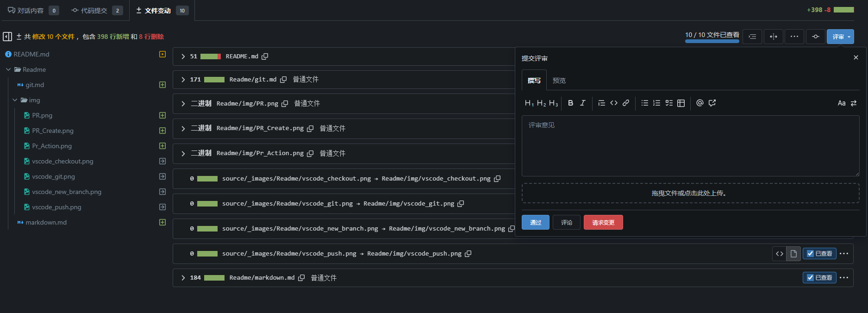Apply italic formatting in review editor
Screen dimensions: 868x313
coord(583,103)
